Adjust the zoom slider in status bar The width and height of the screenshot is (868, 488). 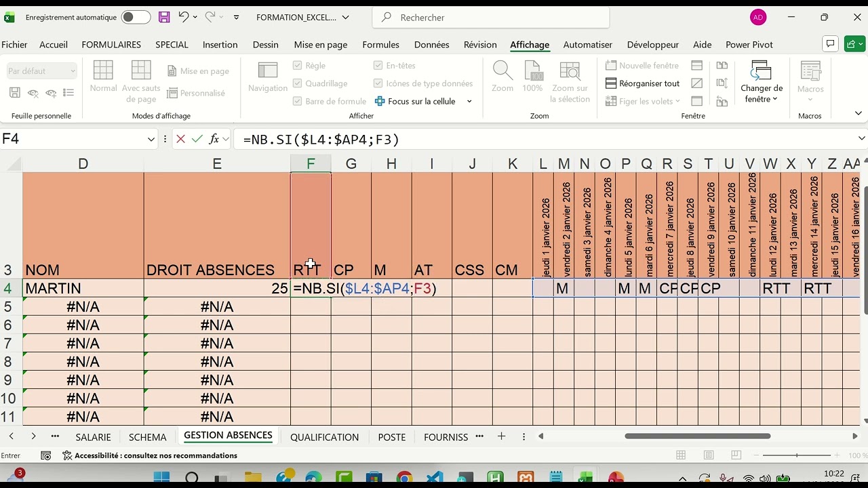[x=797, y=455]
